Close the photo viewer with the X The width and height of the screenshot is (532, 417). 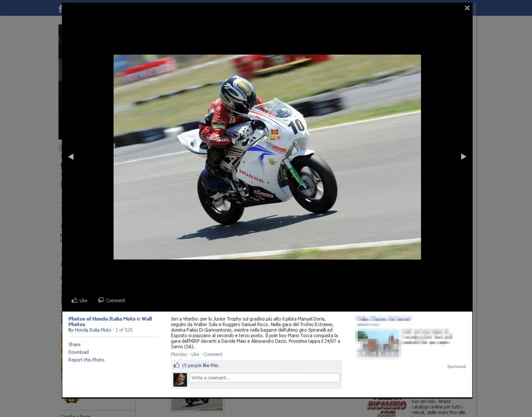pos(467,8)
